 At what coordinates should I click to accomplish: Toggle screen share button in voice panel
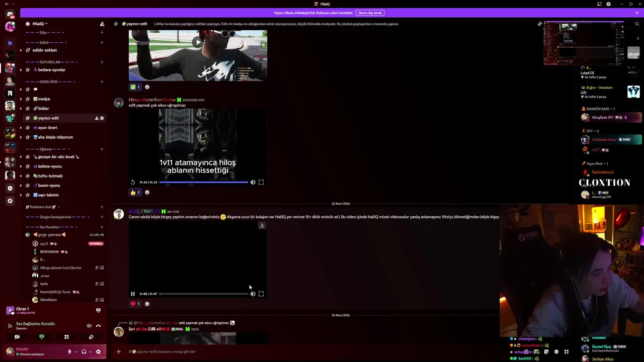(42, 337)
